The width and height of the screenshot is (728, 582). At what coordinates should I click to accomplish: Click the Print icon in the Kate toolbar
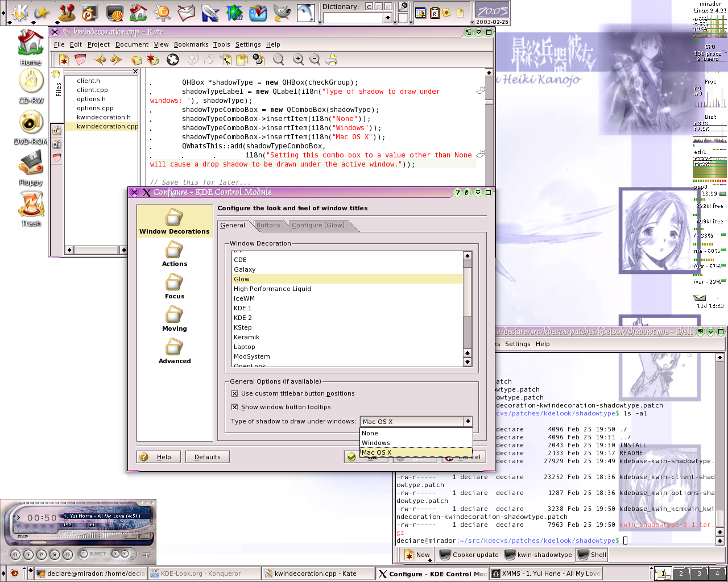(332, 59)
